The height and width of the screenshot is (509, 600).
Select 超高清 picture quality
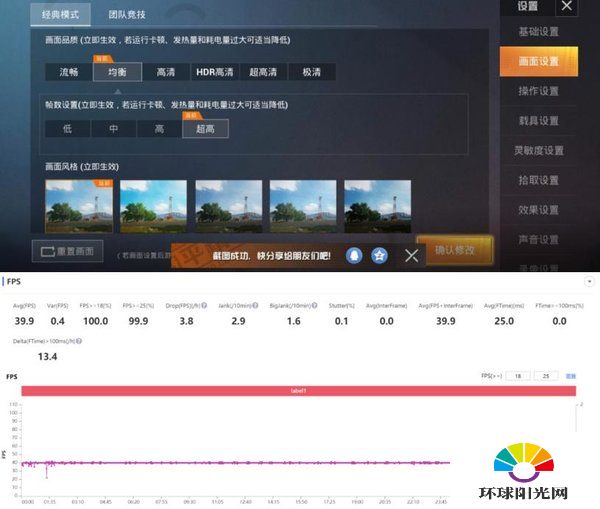click(x=263, y=72)
